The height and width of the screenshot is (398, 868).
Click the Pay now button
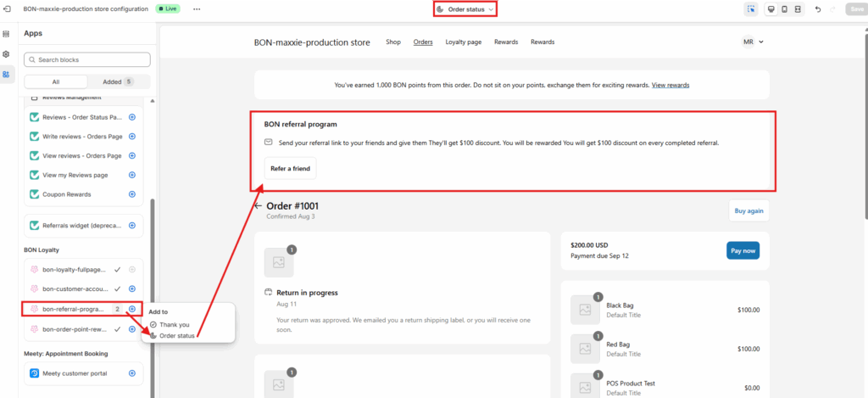pos(743,251)
